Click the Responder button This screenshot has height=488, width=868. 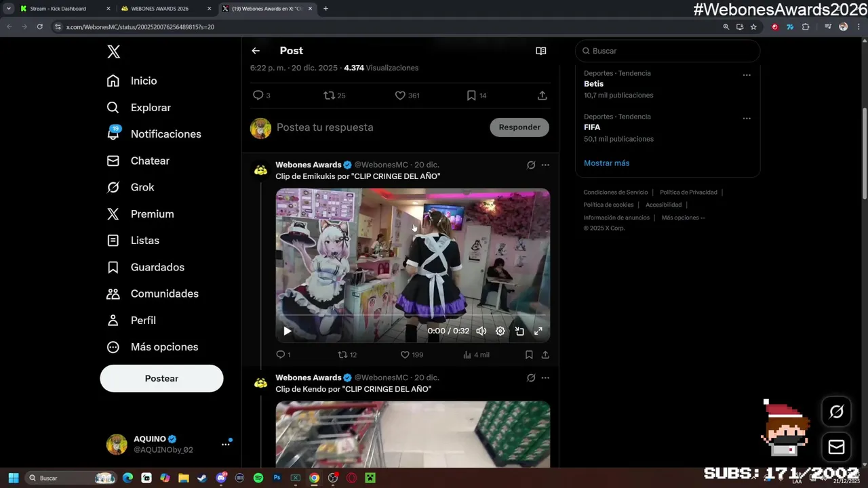coord(519,127)
